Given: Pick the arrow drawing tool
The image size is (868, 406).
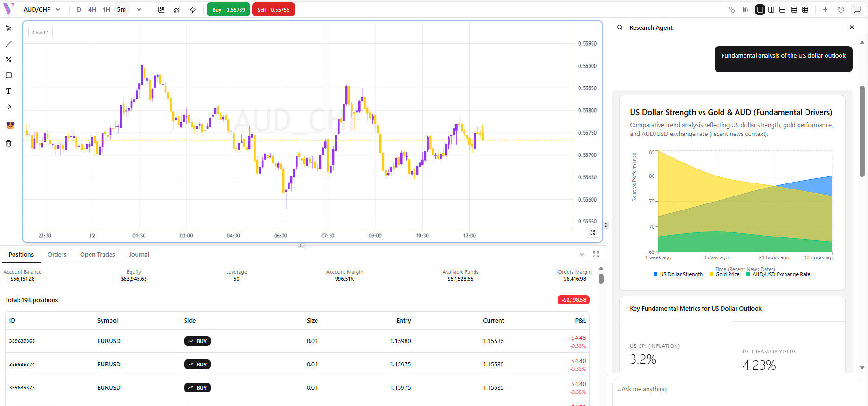Looking at the screenshot, I should (x=8, y=107).
